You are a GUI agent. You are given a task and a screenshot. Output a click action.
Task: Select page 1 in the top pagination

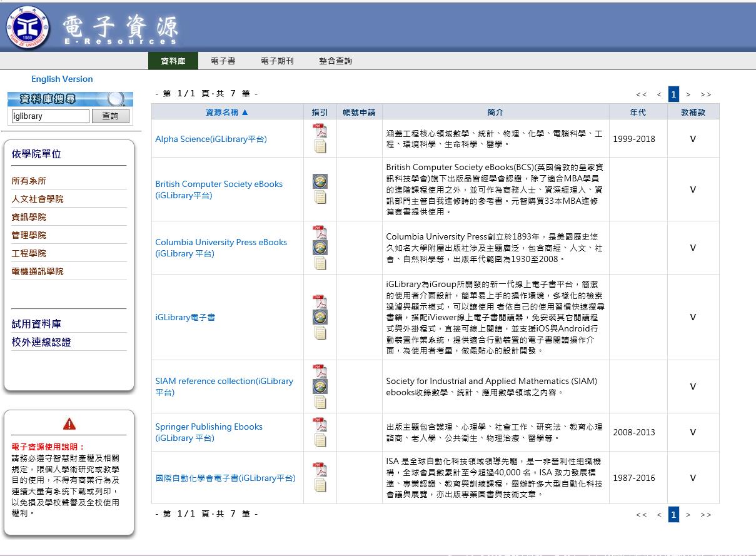[673, 94]
